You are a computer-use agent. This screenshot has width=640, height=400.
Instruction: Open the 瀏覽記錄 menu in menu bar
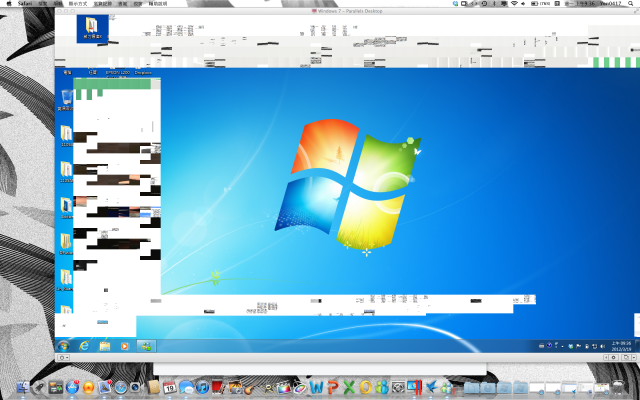click(102, 3)
